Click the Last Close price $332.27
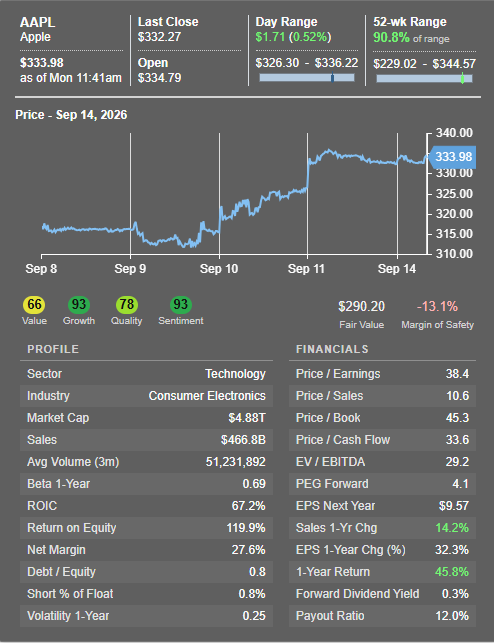Viewport: 494px width, 643px height. 159,37
